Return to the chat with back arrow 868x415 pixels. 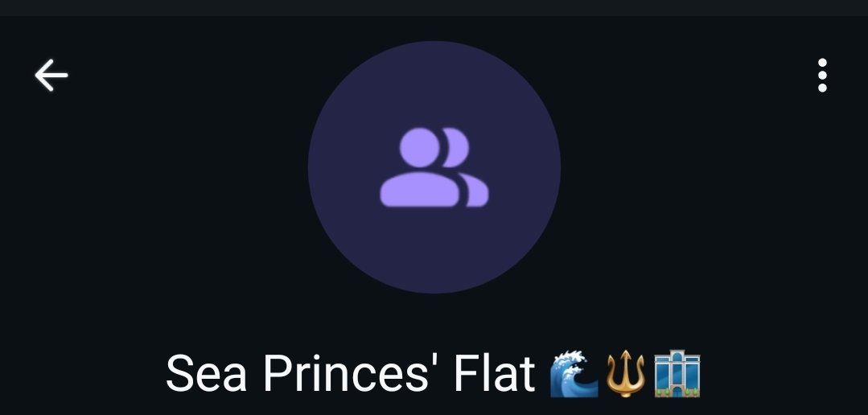point(51,75)
